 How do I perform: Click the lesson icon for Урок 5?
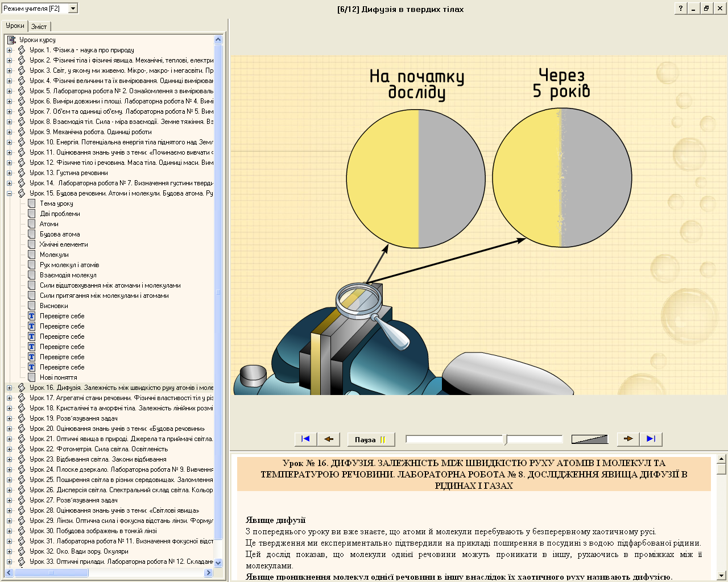[x=22, y=91]
